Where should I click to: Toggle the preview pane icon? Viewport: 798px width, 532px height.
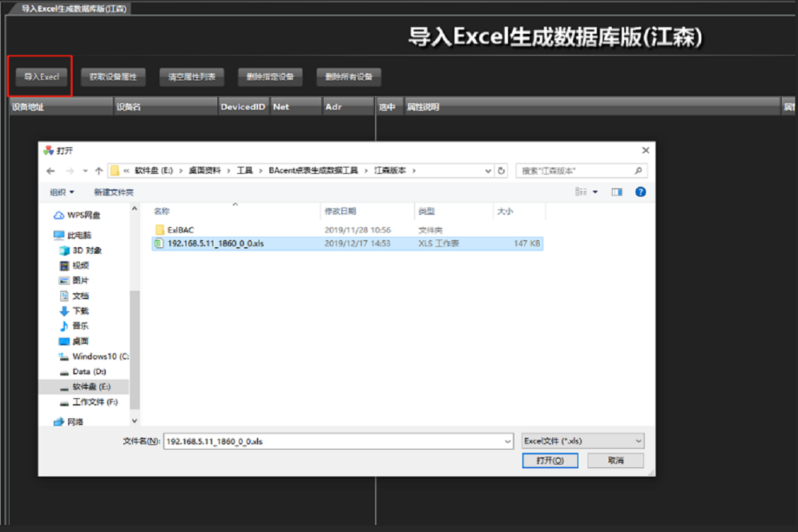(617, 192)
